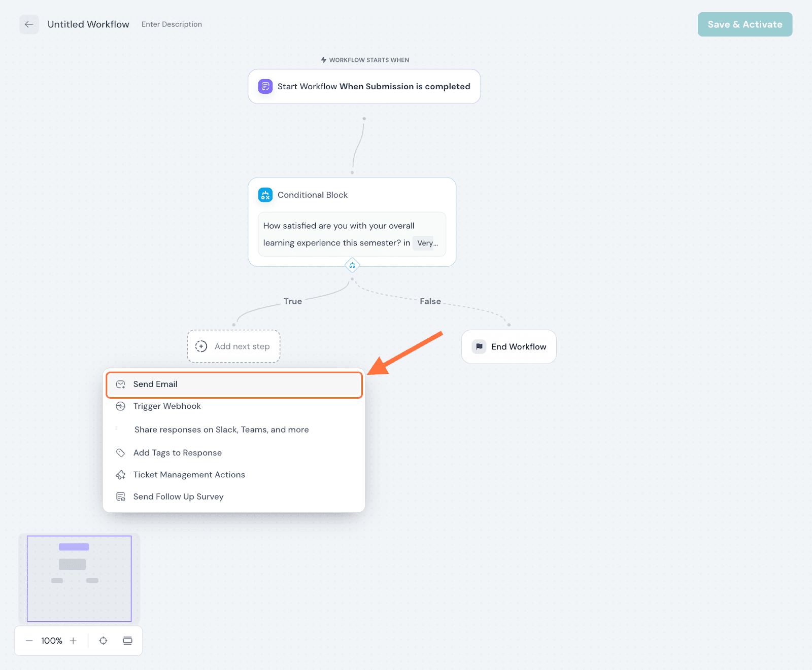Click the back arrow button
The image size is (812, 670).
(29, 24)
